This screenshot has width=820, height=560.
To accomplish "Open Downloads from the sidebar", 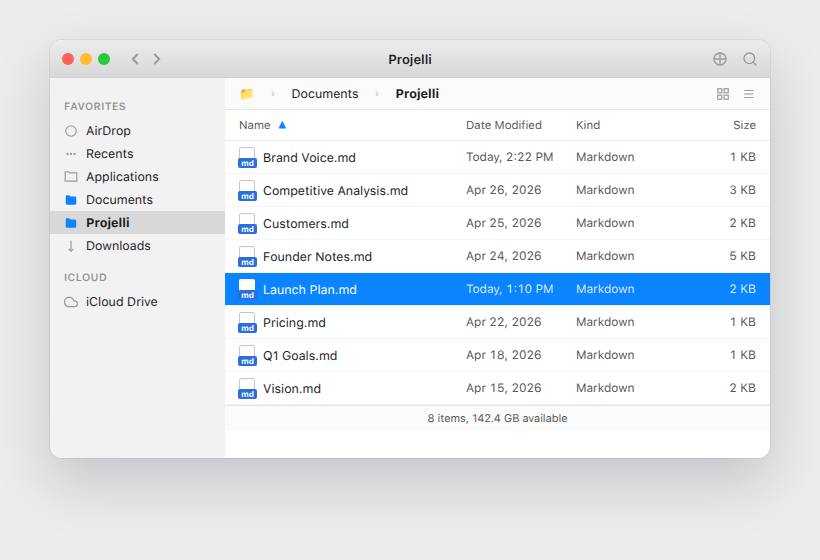I will pyautogui.click(x=118, y=246).
